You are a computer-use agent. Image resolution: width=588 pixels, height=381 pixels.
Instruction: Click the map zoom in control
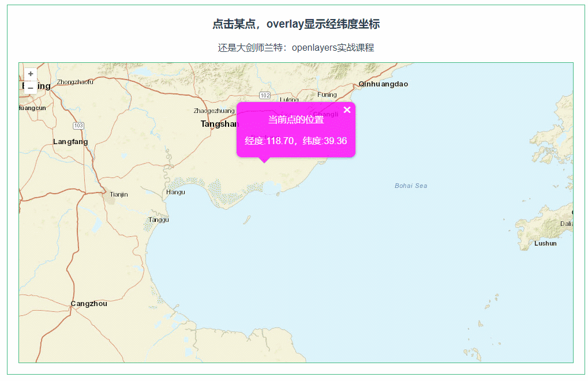coord(29,73)
